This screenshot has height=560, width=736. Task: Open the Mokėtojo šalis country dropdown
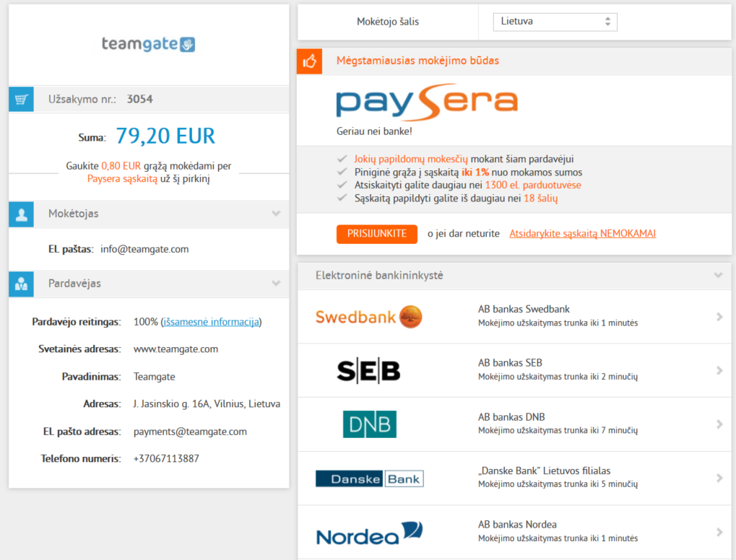point(555,22)
